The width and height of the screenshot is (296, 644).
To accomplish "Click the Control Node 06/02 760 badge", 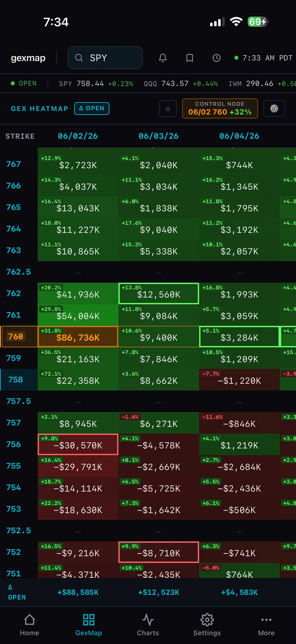I will 220,108.
